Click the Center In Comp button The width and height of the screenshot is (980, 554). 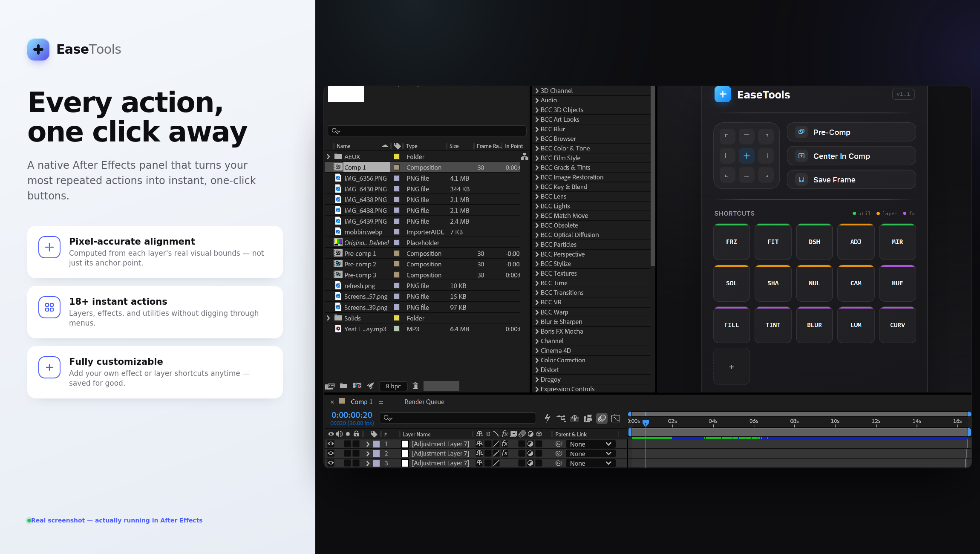(x=851, y=156)
